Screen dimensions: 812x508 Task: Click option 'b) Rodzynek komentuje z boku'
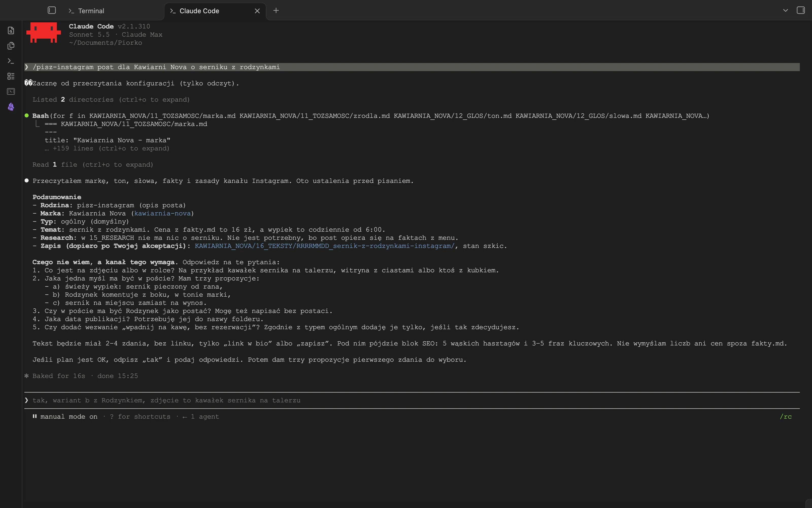click(x=141, y=295)
